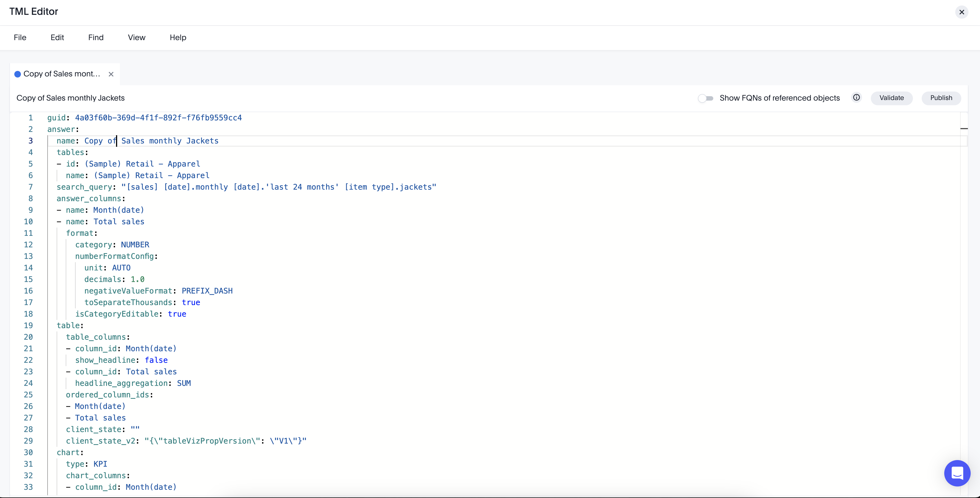Click the Validate button

pos(891,98)
